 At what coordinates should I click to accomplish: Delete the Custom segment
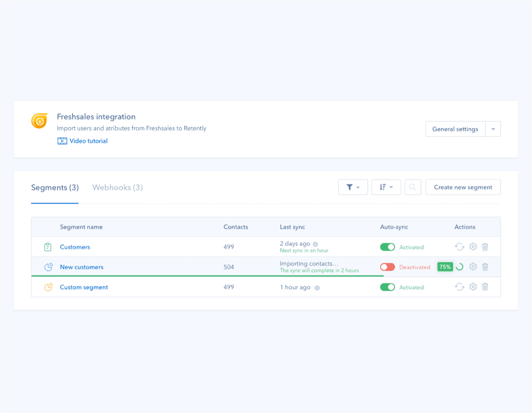[x=485, y=287]
